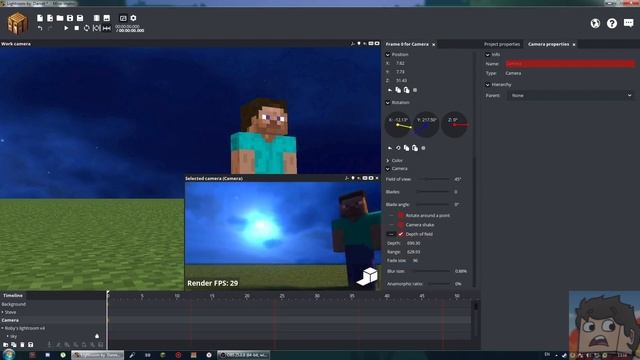Collapse the Rotation section
Viewport: 640px width, 360px height.
coord(388,103)
